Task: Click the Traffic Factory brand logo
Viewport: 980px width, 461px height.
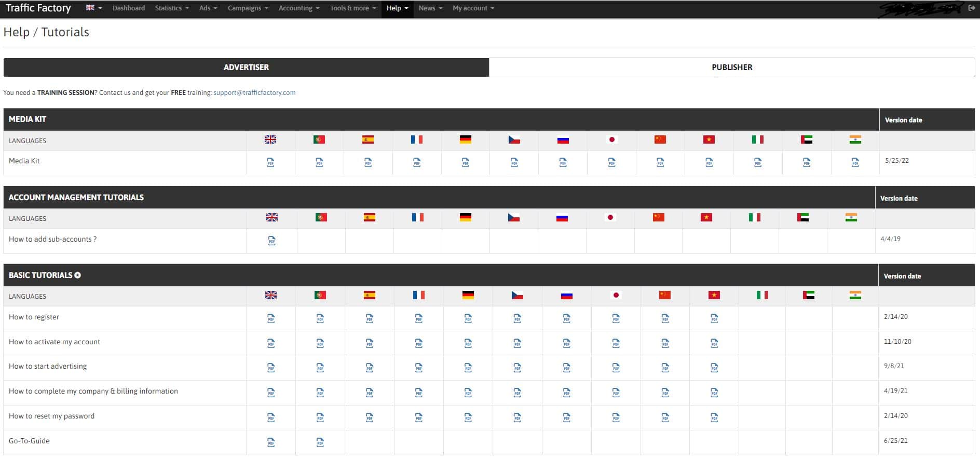Action: click(x=38, y=8)
